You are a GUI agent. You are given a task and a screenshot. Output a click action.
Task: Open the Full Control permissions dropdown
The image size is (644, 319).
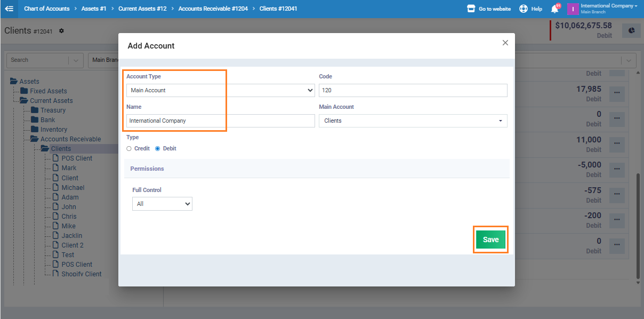tap(162, 204)
